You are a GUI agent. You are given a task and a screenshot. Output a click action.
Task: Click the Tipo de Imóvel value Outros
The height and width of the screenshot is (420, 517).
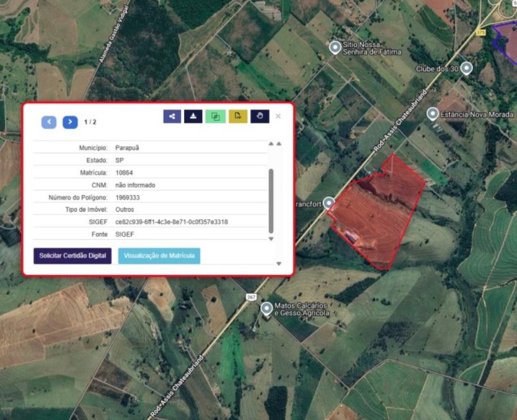[125, 209]
